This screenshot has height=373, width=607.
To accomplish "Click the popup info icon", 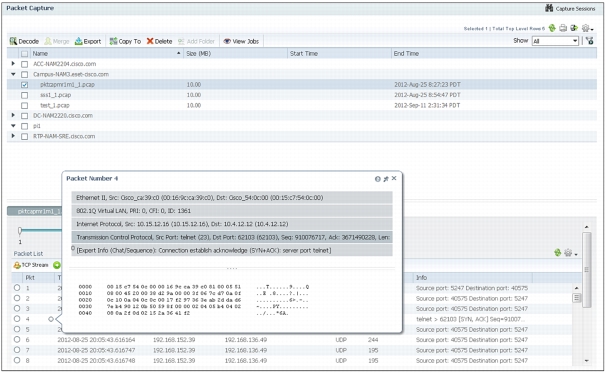I will click(377, 179).
